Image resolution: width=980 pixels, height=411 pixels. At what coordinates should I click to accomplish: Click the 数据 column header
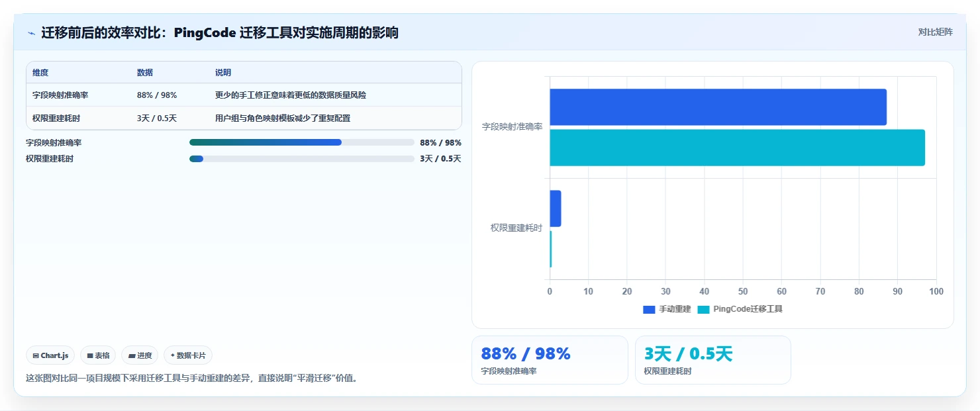click(145, 73)
